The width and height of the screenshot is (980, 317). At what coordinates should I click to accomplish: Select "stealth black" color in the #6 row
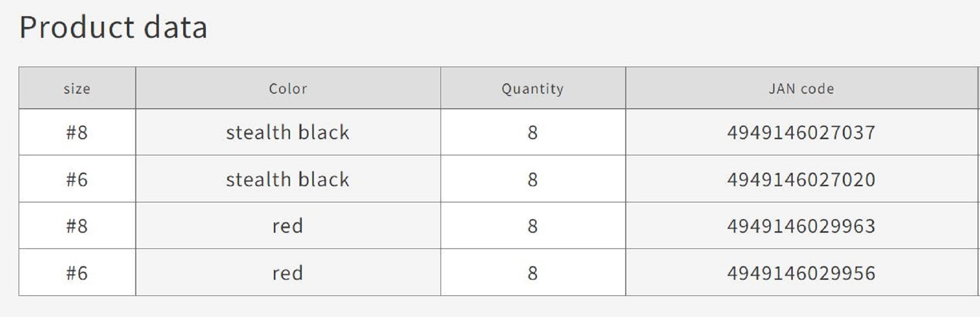(288, 179)
